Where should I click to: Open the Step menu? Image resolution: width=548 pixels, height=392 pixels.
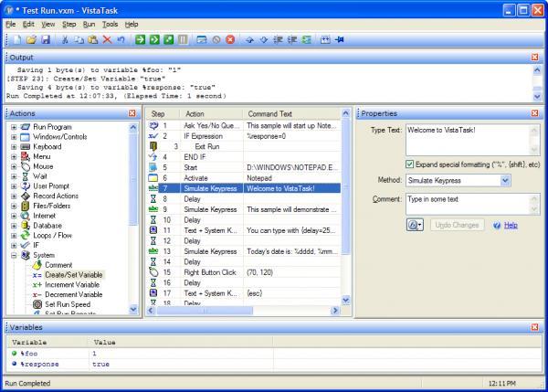(68, 23)
